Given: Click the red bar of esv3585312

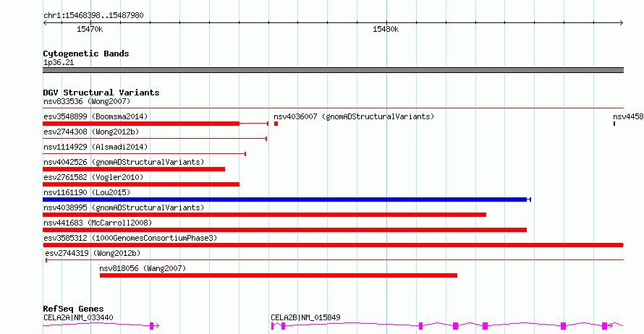Looking at the screenshot, I should coord(333,245).
